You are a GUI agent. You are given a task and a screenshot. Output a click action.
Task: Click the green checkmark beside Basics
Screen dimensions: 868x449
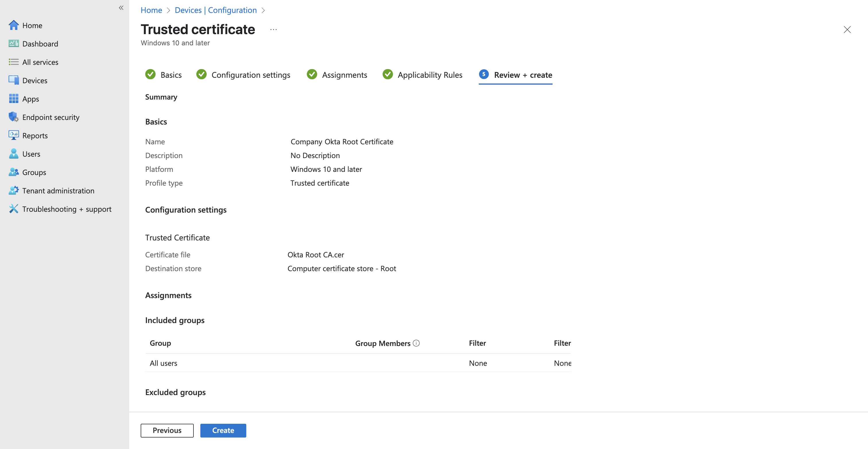(x=150, y=74)
